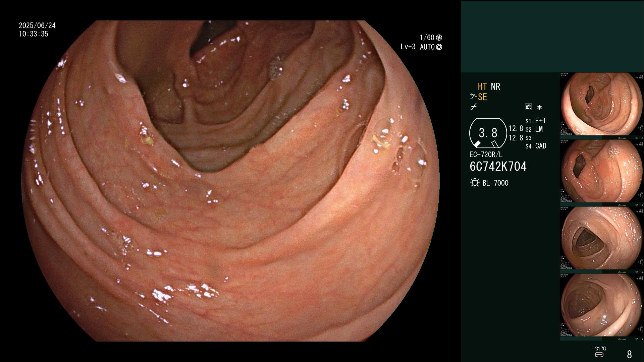Click the BL-7000 light source label
The width and height of the screenshot is (644, 362).
495,183
